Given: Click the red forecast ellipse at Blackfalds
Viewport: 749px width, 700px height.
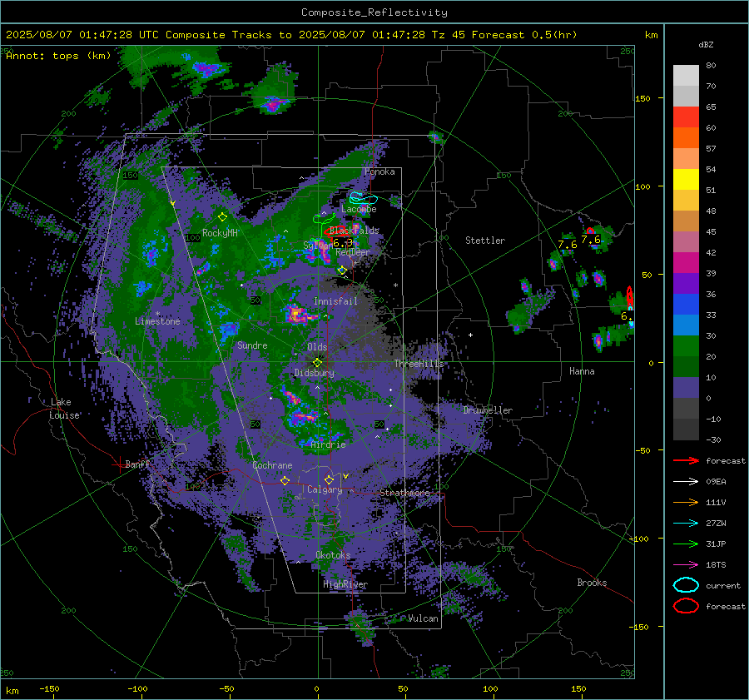Looking at the screenshot, I should point(336,232).
